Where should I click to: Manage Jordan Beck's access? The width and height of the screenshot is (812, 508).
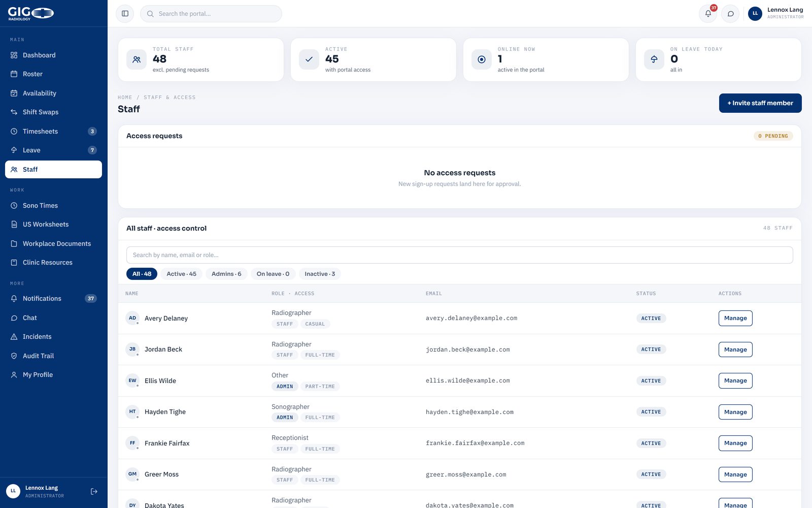(x=735, y=350)
